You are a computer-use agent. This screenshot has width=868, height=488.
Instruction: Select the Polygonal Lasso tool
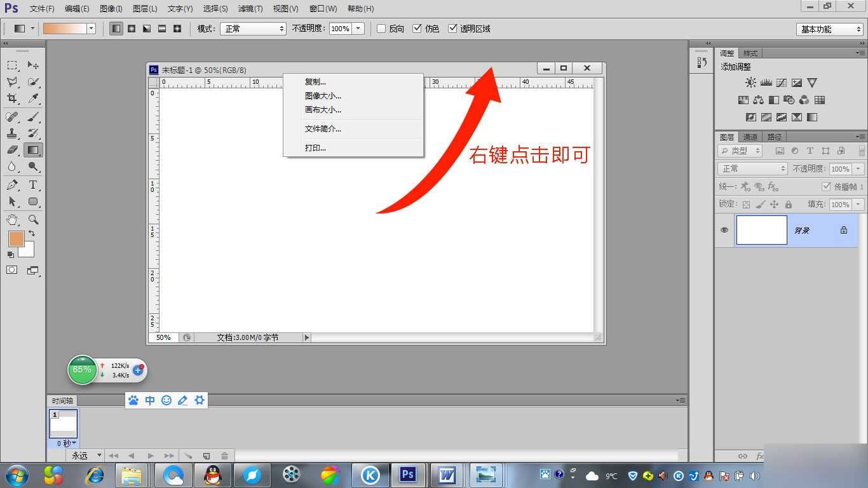click(x=12, y=82)
